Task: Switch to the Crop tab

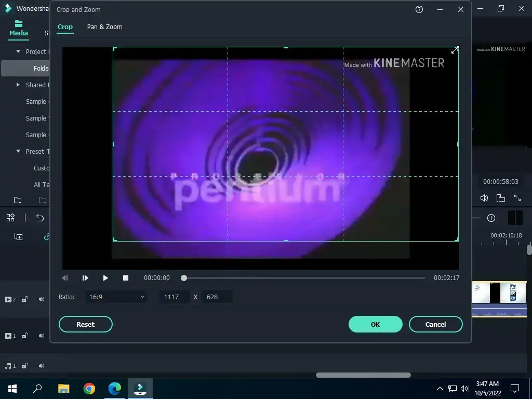Action: tap(65, 27)
